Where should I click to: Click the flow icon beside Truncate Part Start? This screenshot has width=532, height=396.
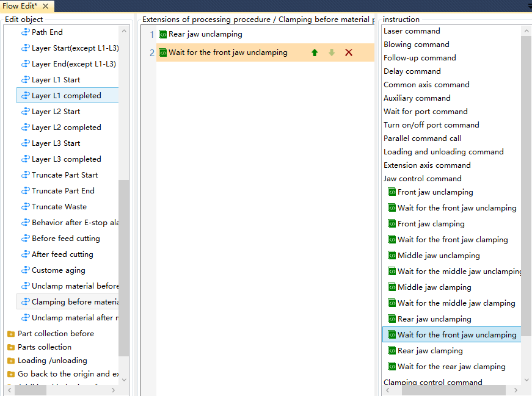pyautogui.click(x=26, y=175)
